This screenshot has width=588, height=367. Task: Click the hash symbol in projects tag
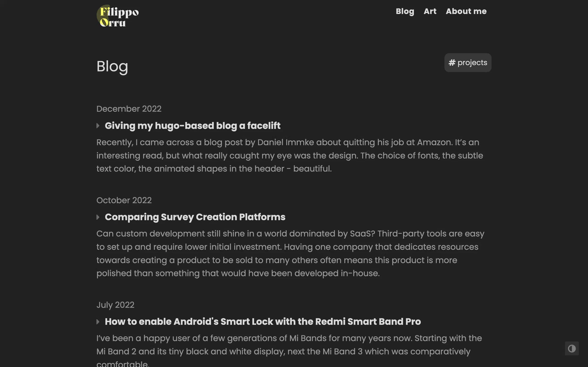pyautogui.click(x=452, y=63)
